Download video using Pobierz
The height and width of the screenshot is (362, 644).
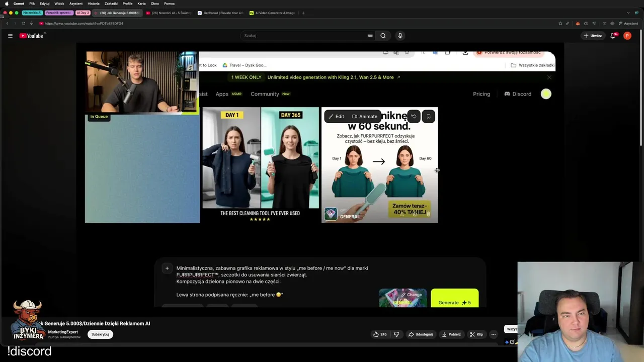[x=451, y=334]
